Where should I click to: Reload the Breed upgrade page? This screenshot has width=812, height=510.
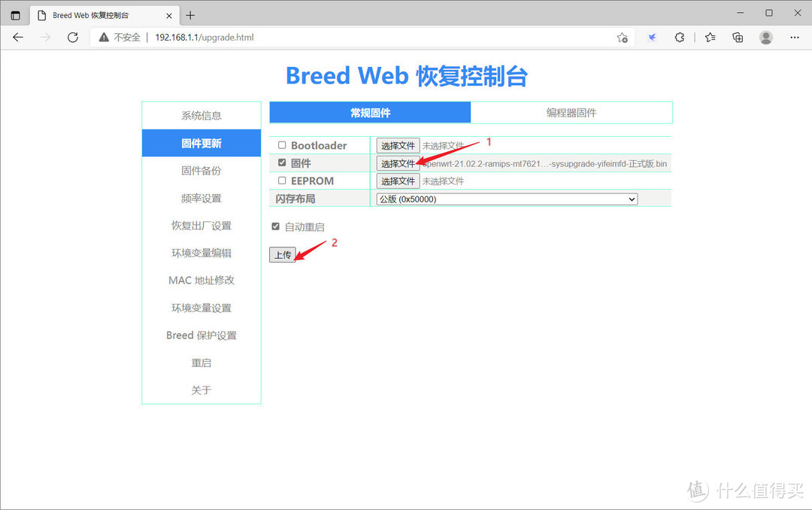(71, 37)
